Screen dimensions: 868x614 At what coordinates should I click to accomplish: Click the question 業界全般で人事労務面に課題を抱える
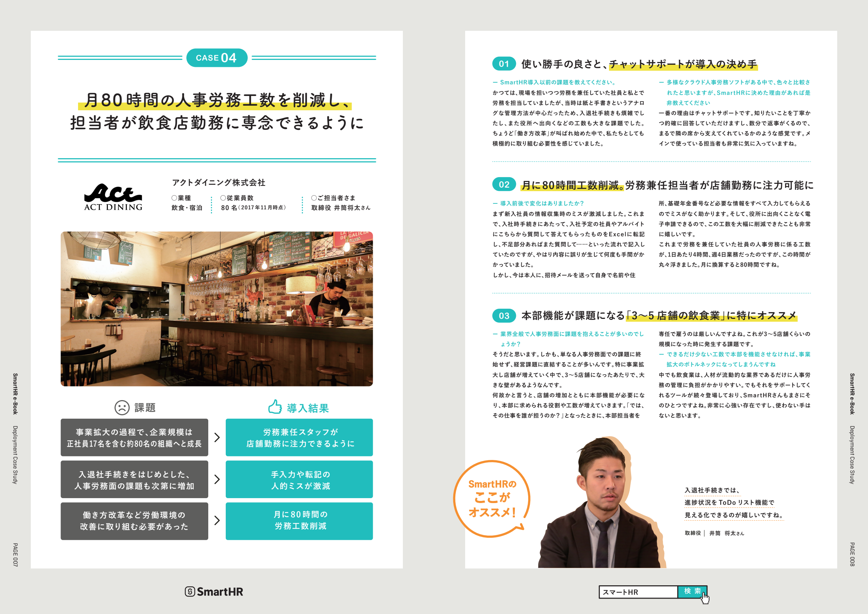click(568, 339)
